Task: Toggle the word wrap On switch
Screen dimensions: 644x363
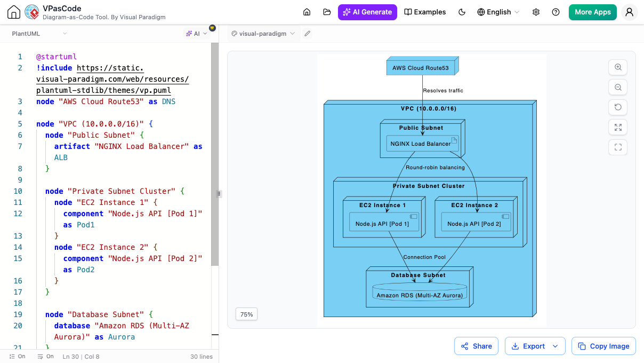Action: [x=46, y=356]
